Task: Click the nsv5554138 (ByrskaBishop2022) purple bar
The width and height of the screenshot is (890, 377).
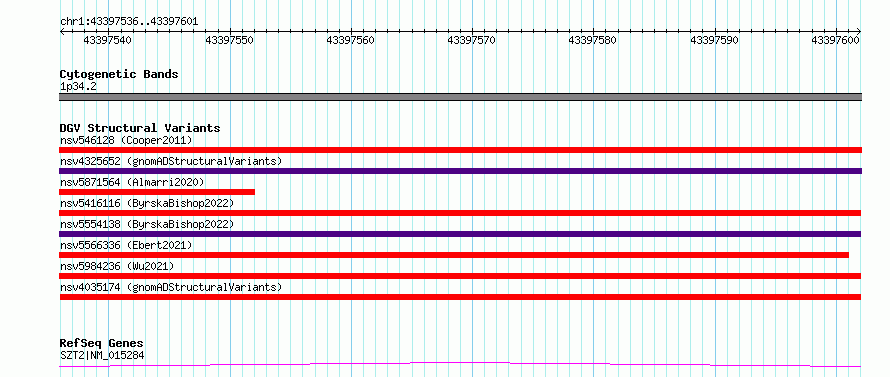Action: point(460,234)
